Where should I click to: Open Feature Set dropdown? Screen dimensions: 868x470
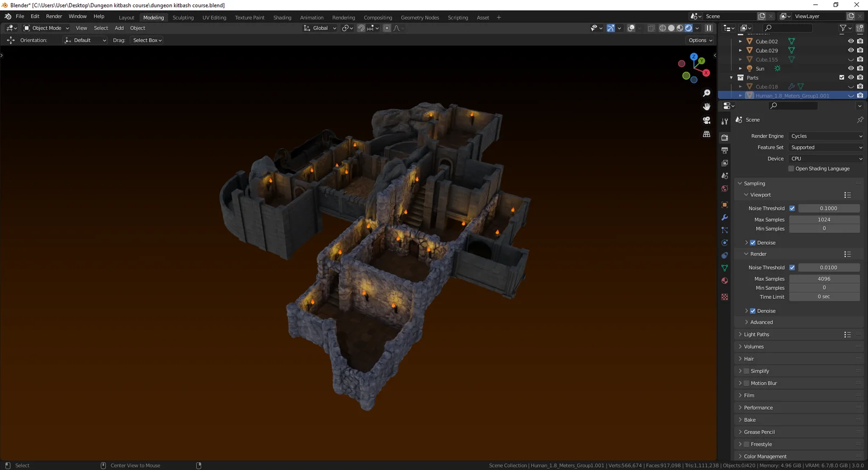[826, 148]
